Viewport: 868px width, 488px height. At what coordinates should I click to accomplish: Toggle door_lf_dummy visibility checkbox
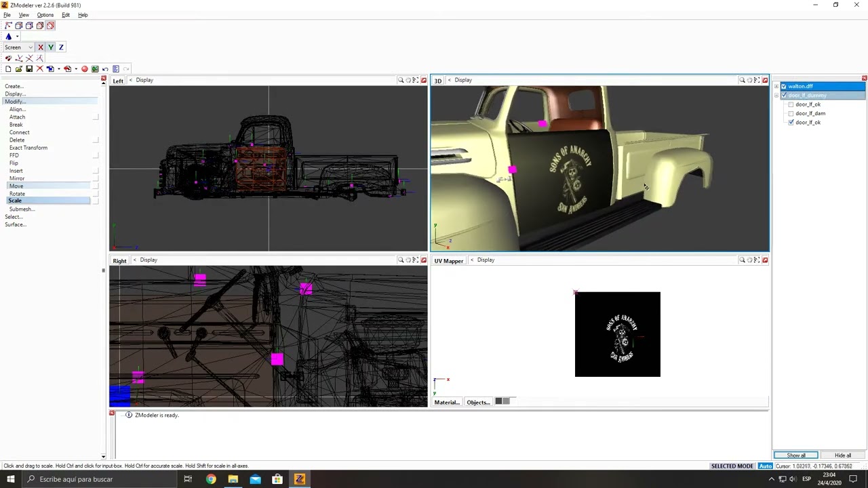(784, 96)
